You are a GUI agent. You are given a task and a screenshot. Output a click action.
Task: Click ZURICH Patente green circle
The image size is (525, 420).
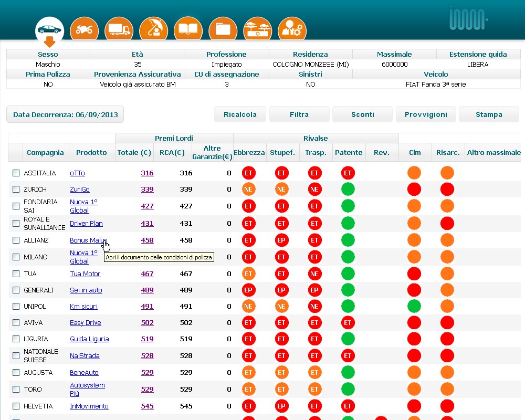pyautogui.click(x=348, y=189)
